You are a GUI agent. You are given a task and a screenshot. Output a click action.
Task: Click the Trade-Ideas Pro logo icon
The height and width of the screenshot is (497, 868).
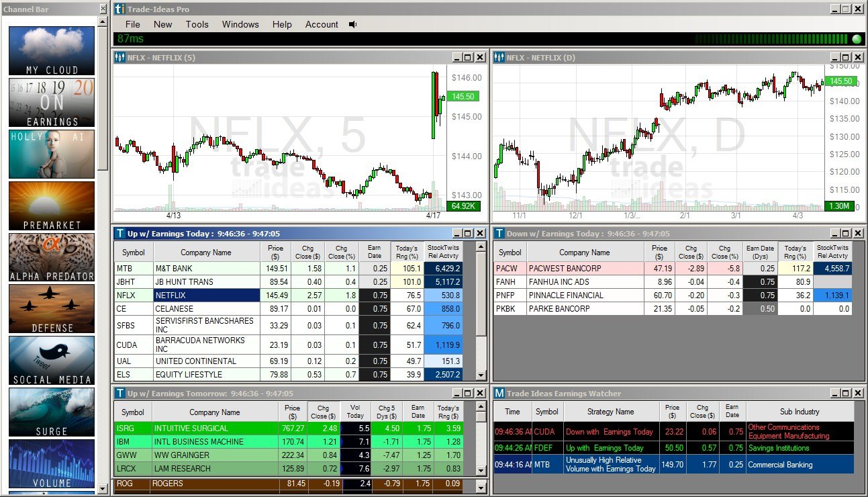(x=119, y=9)
